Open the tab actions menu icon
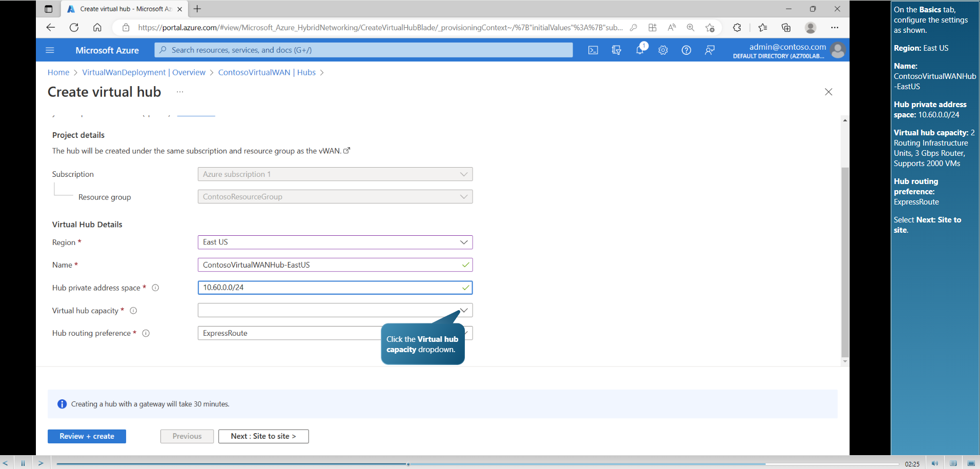This screenshot has width=980, height=469. (49, 9)
